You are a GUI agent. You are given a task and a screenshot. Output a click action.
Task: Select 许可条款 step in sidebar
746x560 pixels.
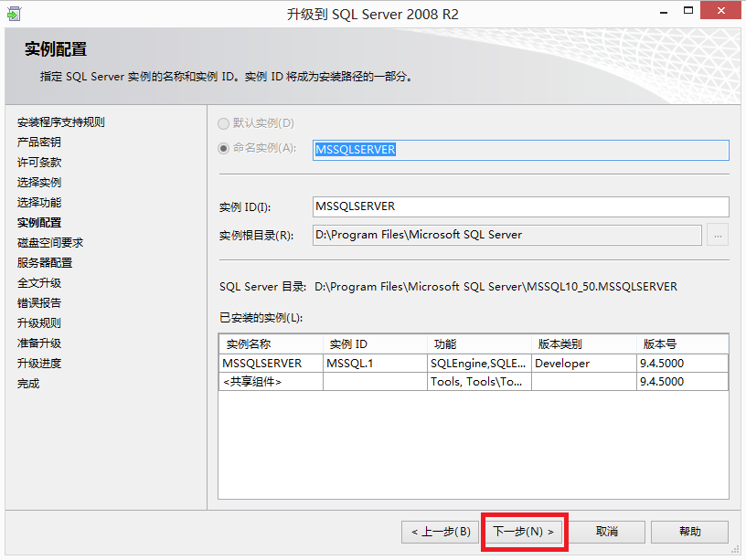click(x=39, y=163)
